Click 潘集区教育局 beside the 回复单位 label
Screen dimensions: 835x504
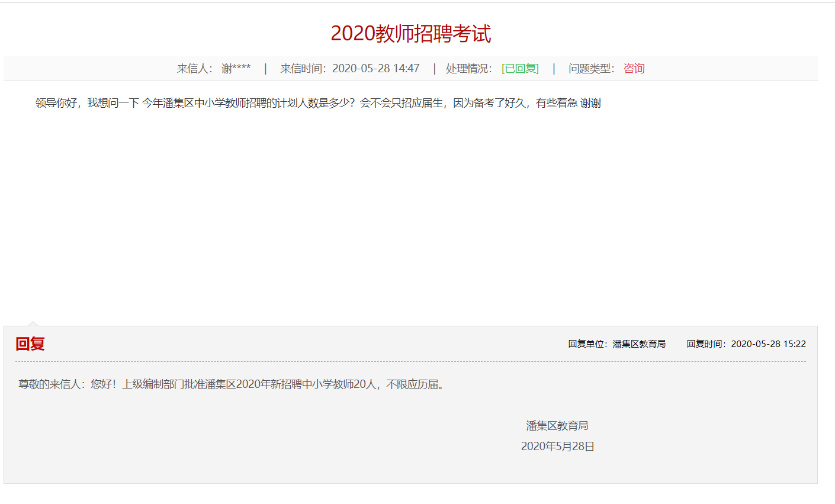(639, 344)
